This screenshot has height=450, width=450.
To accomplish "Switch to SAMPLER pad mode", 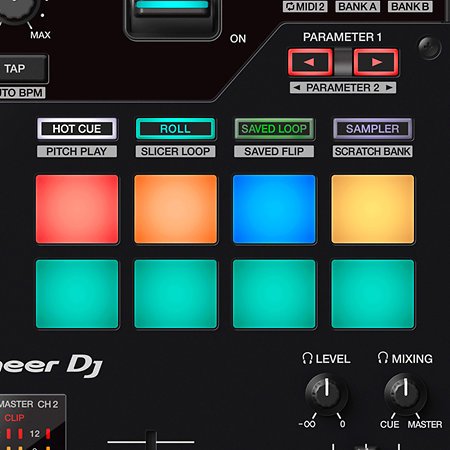I will coord(373,129).
